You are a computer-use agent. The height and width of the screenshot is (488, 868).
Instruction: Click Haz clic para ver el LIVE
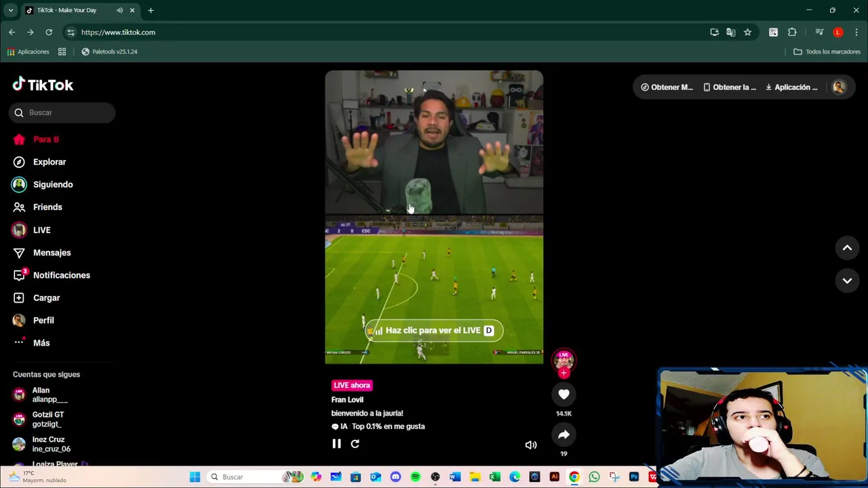[434, 330]
